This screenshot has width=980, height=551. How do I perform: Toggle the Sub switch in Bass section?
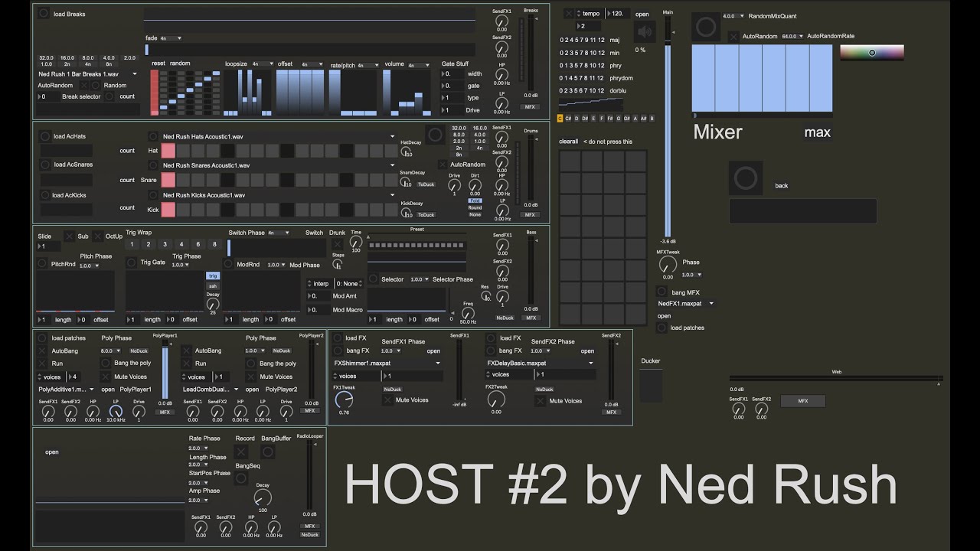point(69,236)
